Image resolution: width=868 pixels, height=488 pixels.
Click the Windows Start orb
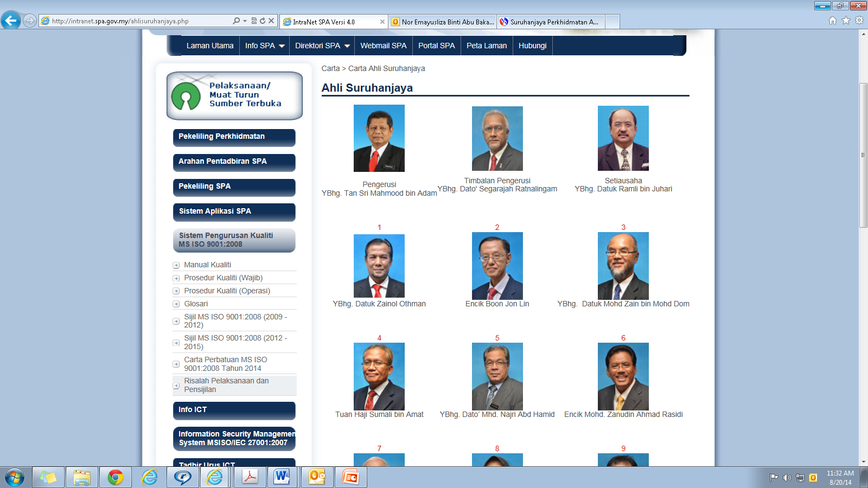click(x=15, y=478)
